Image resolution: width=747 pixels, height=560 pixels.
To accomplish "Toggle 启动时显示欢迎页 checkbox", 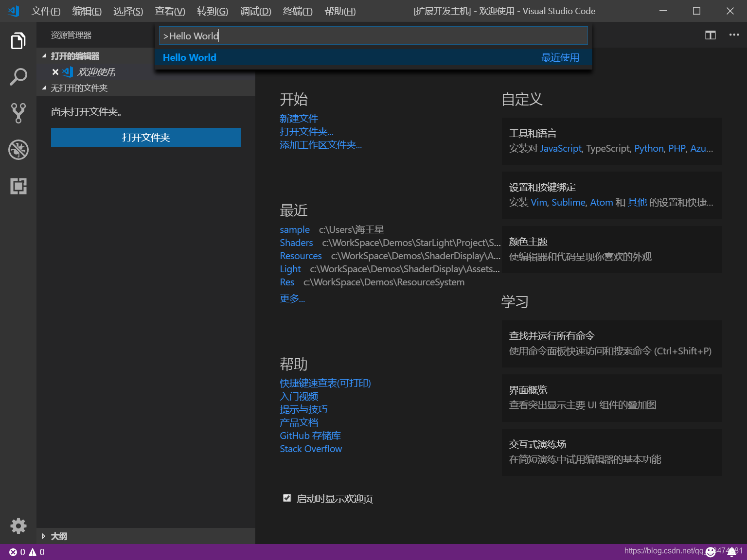I will (x=287, y=498).
